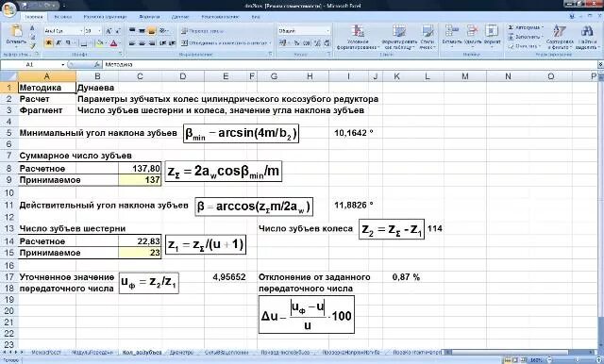Open the Office button menu
The height and width of the screenshot is (364, 604).
[x=8, y=8]
